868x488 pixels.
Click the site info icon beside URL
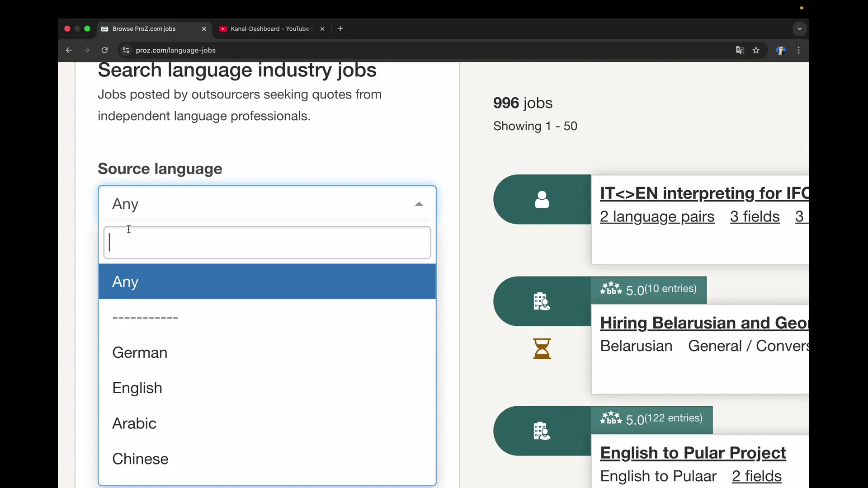coord(126,50)
